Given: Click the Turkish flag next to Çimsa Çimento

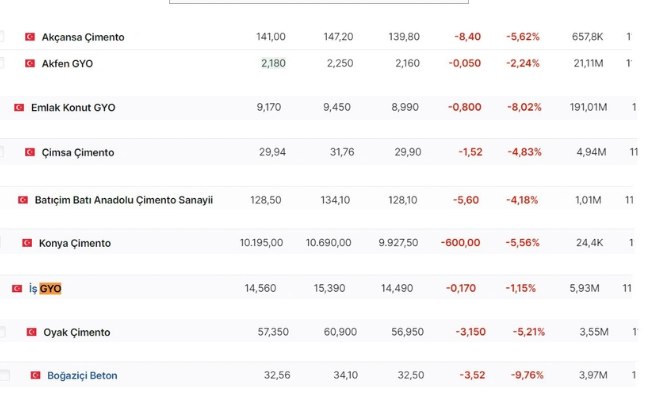Looking at the screenshot, I should 30,153.
